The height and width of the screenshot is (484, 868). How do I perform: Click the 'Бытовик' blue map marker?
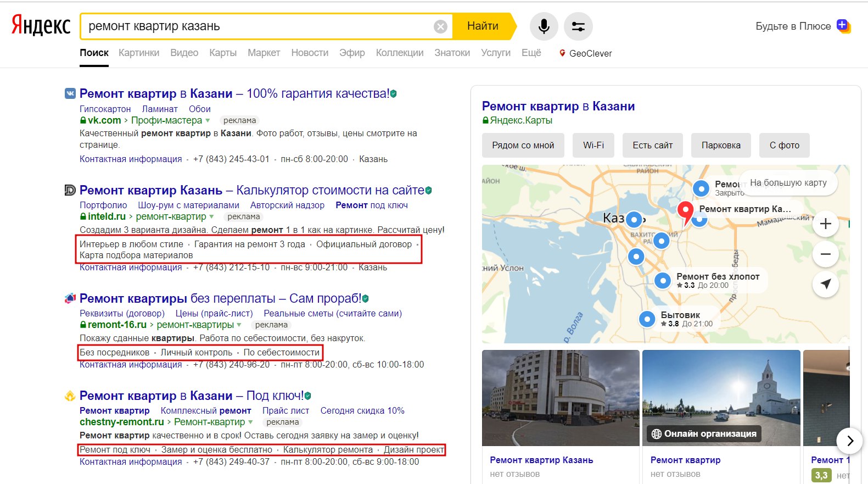point(647,319)
